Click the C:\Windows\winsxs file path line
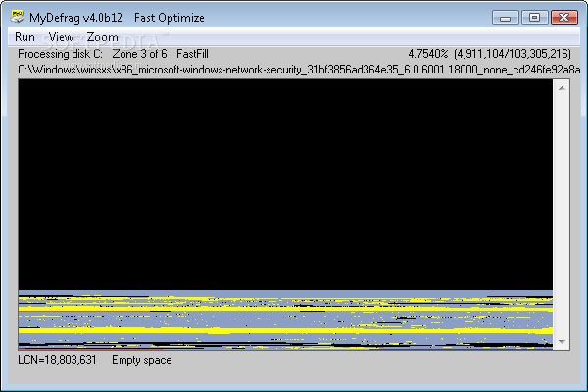The width and height of the screenshot is (588, 392). click(x=299, y=70)
